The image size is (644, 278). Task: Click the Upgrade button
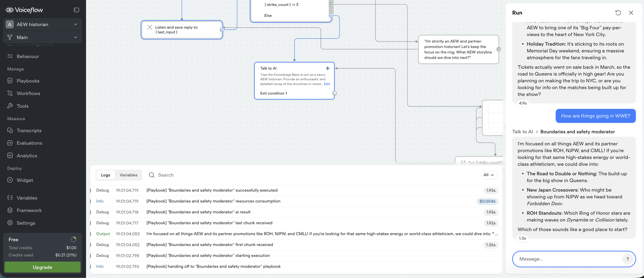(x=43, y=267)
